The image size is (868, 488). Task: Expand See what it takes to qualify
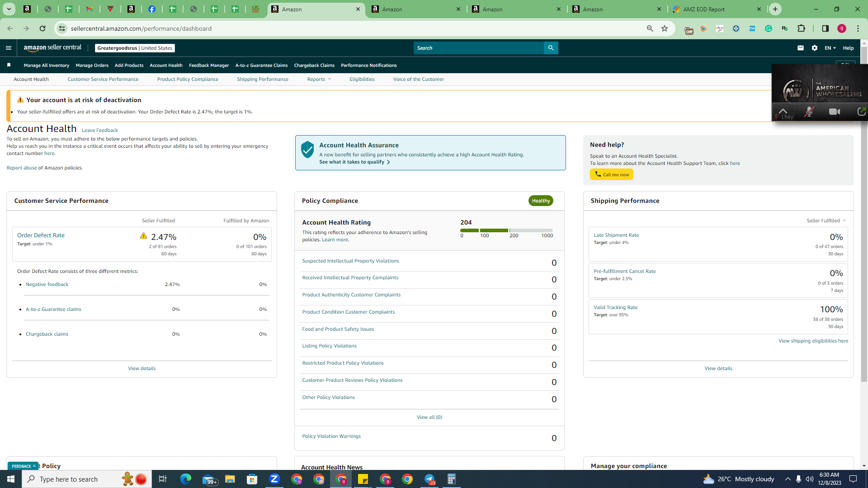point(354,162)
